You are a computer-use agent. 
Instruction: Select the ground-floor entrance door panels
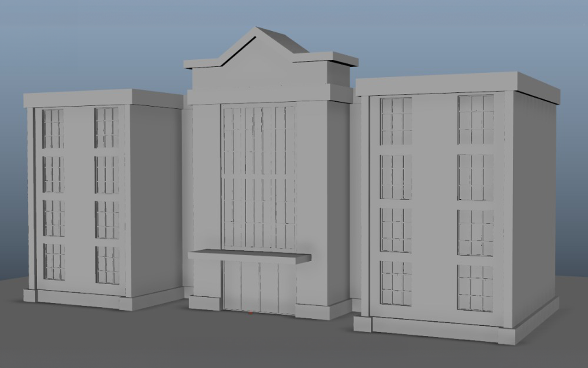coord(259,287)
